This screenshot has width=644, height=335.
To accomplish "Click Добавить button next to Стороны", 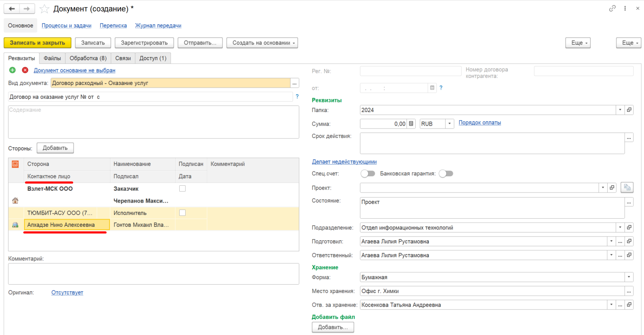I will click(55, 148).
